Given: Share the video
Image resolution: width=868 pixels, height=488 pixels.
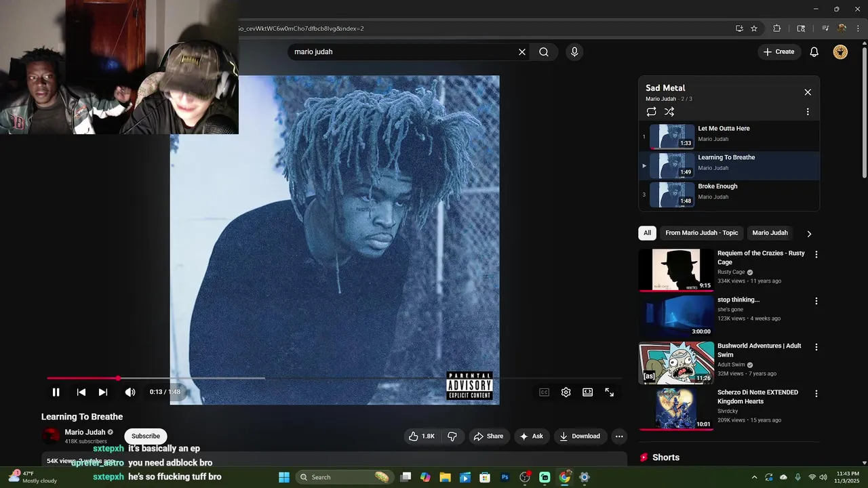Looking at the screenshot, I should point(488,436).
